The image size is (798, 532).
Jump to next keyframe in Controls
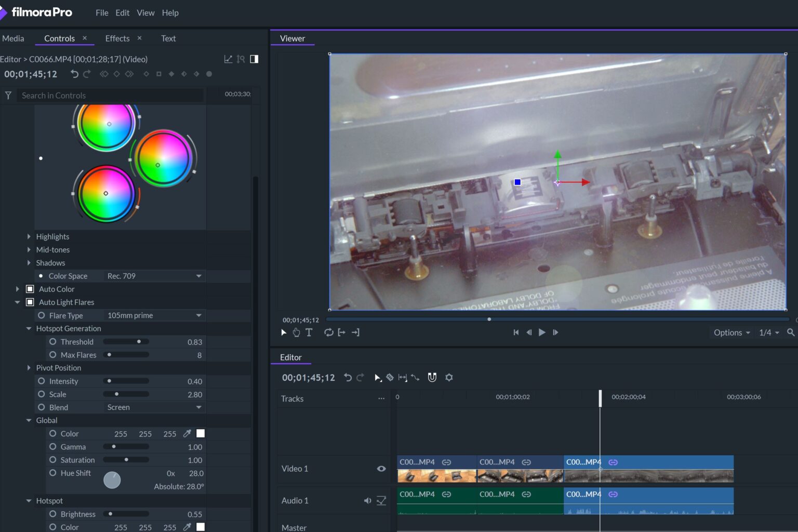coord(129,74)
